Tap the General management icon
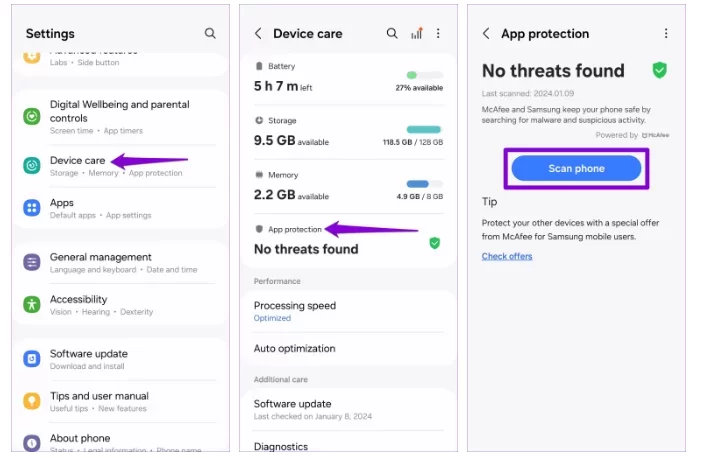 pos(32,262)
